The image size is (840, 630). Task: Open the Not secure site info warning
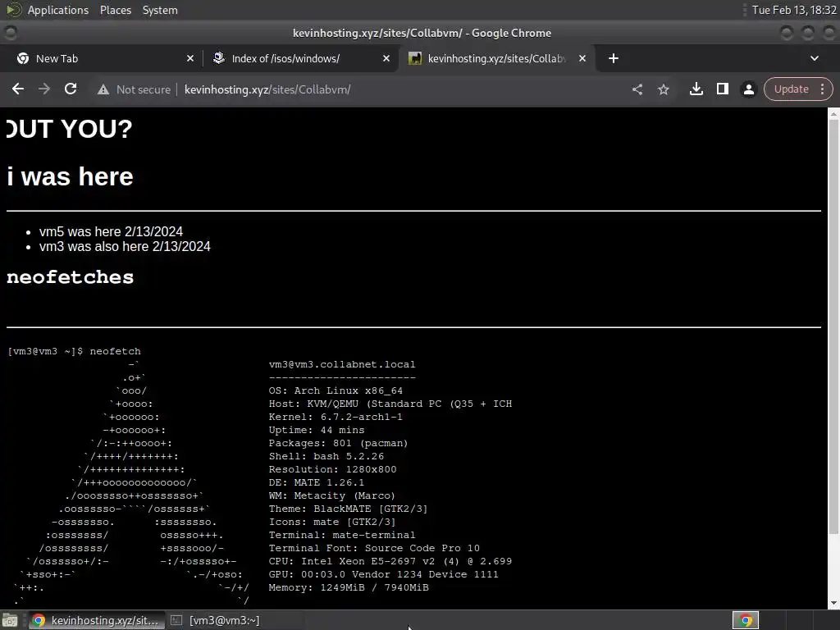tap(134, 89)
